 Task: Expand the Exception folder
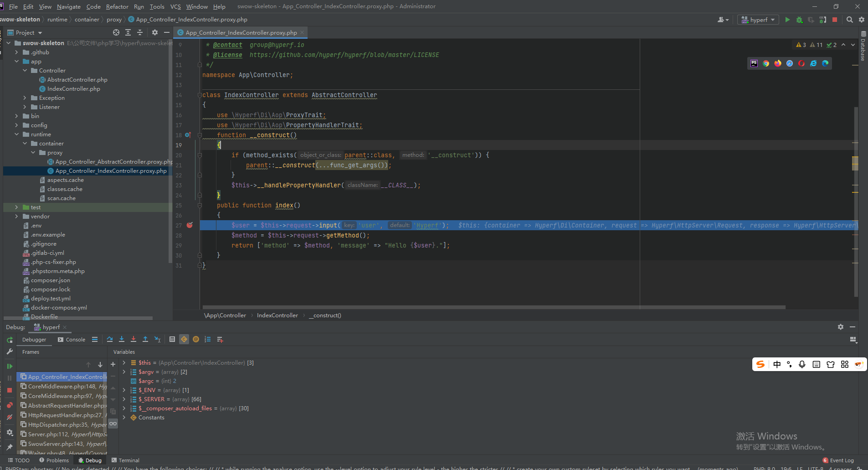tap(25, 98)
